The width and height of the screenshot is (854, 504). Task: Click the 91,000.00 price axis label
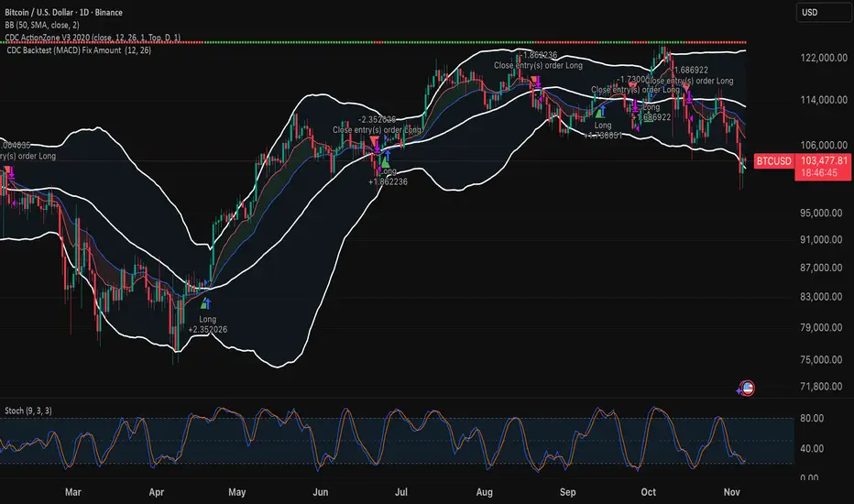click(x=821, y=240)
